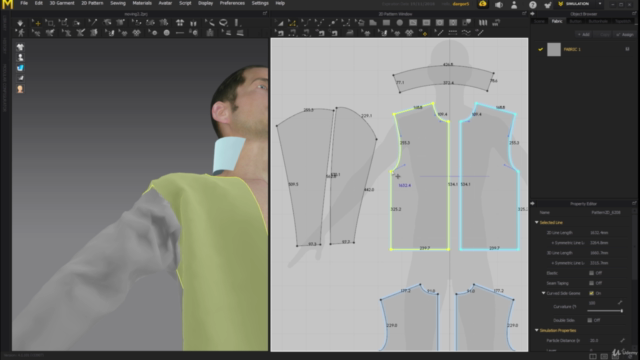Click the edit icon beside Curvature value
Screen dimensions: 640x360
620,303
